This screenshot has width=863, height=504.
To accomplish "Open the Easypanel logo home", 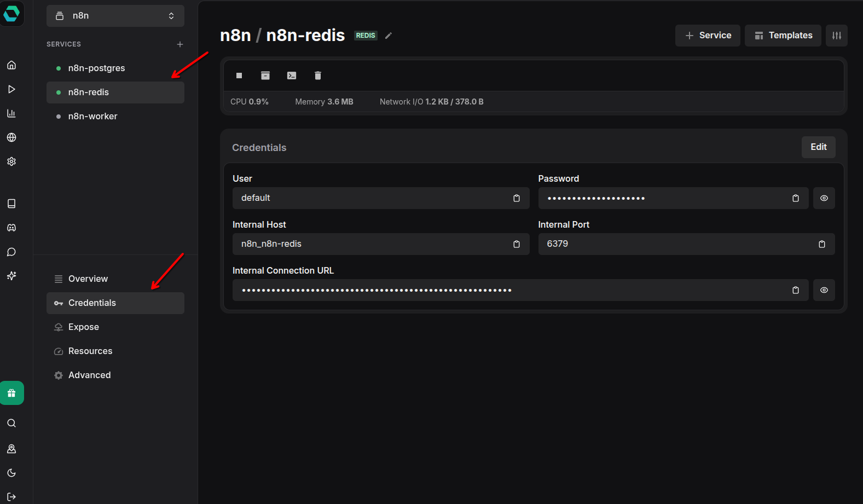I will coord(11,13).
